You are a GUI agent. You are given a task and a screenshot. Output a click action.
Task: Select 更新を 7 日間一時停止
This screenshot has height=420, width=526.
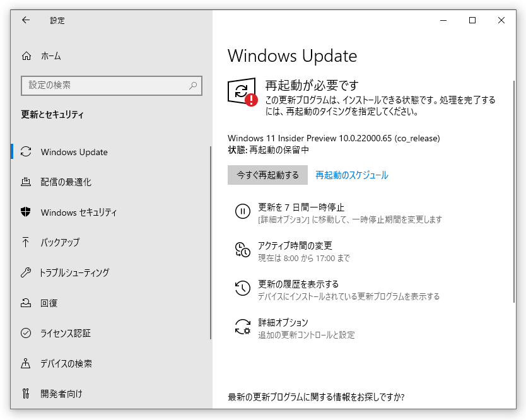(x=301, y=207)
